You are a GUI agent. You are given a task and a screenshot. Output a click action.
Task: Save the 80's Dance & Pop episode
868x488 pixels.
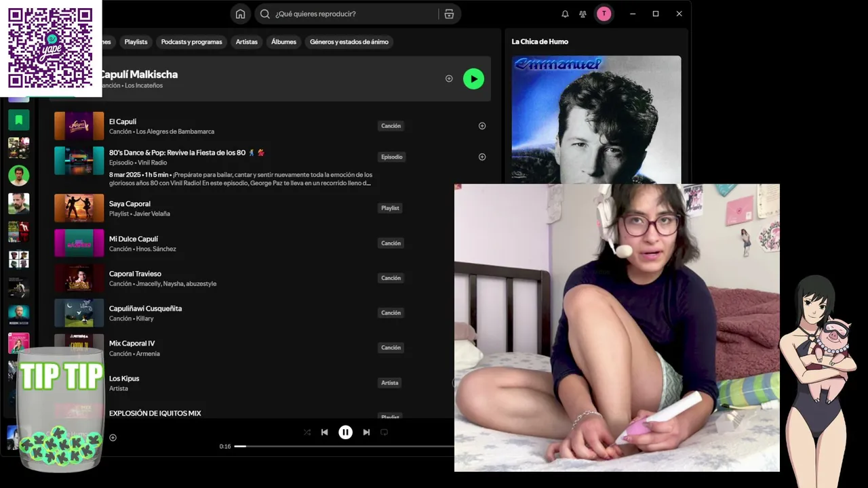click(482, 157)
